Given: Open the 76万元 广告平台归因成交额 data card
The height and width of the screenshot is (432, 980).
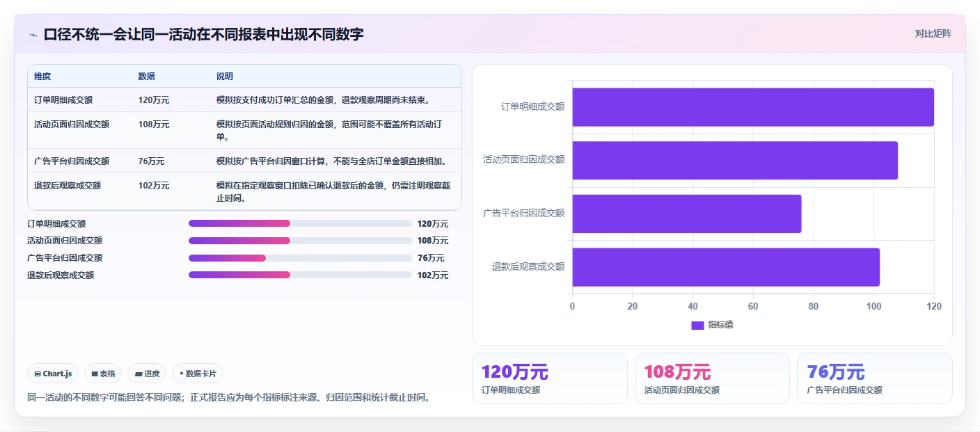Looking at the screenshot, I should pos(875,378).
